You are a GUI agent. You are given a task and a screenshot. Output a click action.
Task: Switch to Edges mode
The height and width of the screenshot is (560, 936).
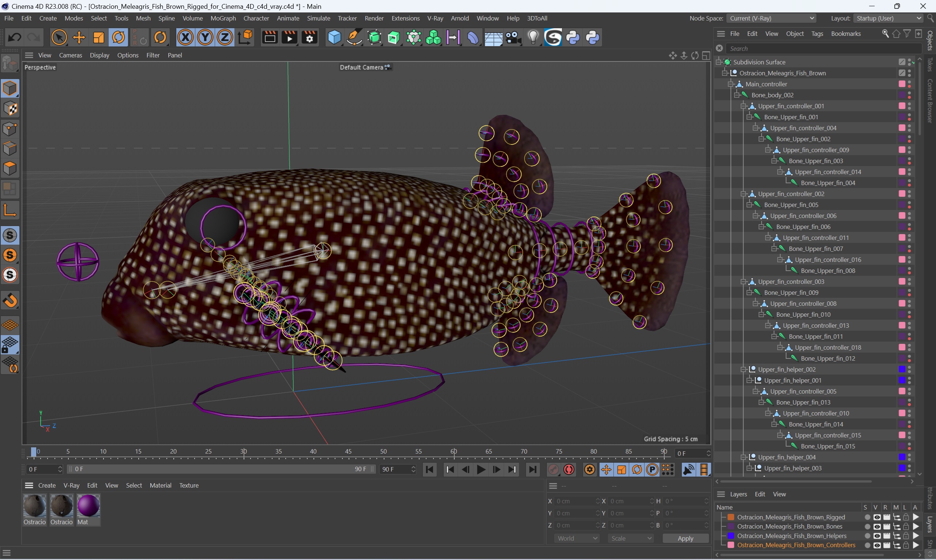(10, 148)
